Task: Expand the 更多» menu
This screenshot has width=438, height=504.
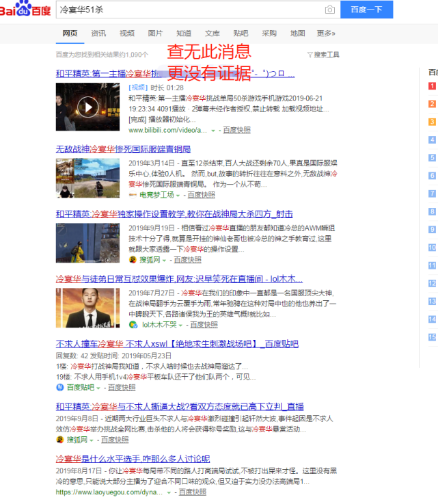Action: coord(326,34)
